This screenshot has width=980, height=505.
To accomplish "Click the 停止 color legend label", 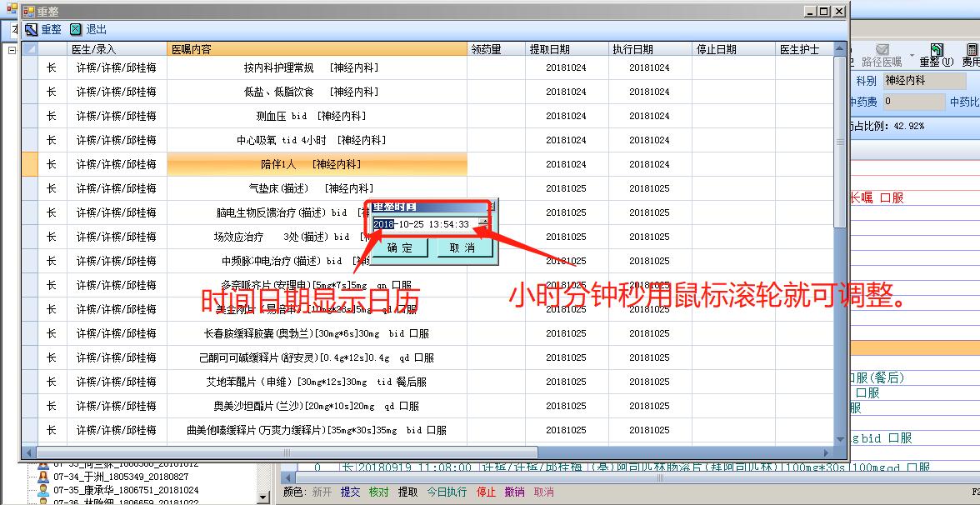I will pos(486,492).
